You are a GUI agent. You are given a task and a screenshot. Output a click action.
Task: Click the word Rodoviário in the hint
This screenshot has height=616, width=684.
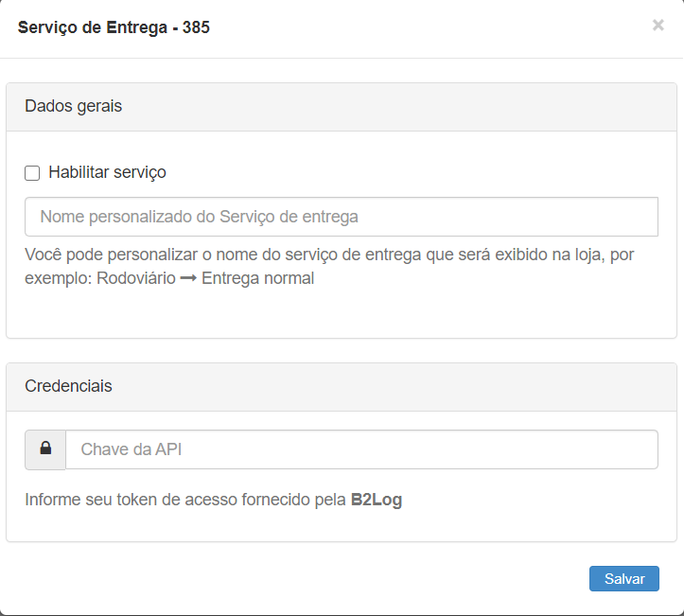point(135,279)
